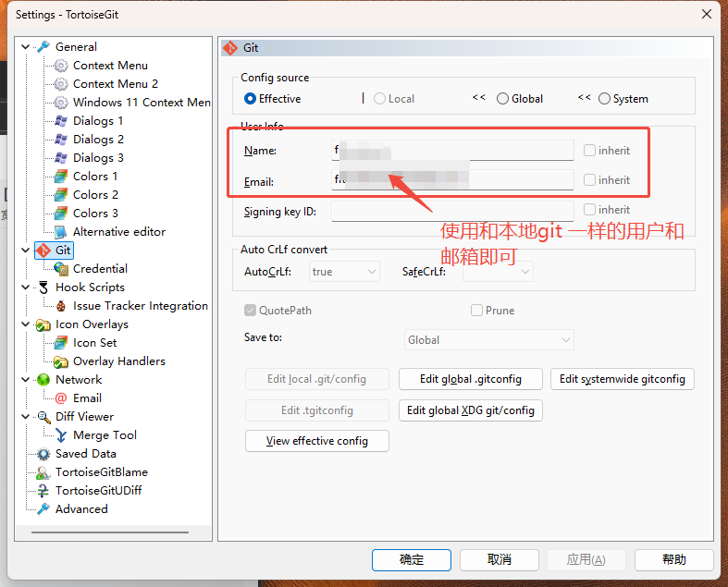728x587 pixels.
Task: Toggle inherit checkbox for Signing key ID
Action: [x=589, y=210]
